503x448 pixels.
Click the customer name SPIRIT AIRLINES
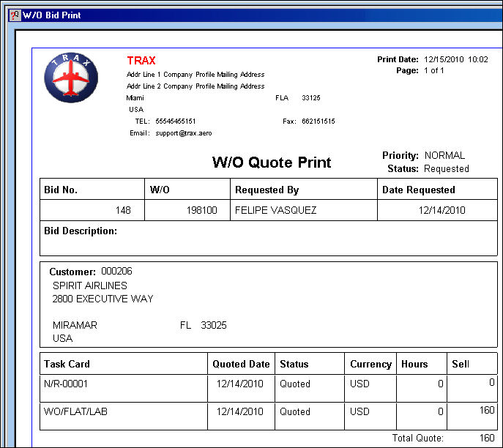(x=90, y=285)
